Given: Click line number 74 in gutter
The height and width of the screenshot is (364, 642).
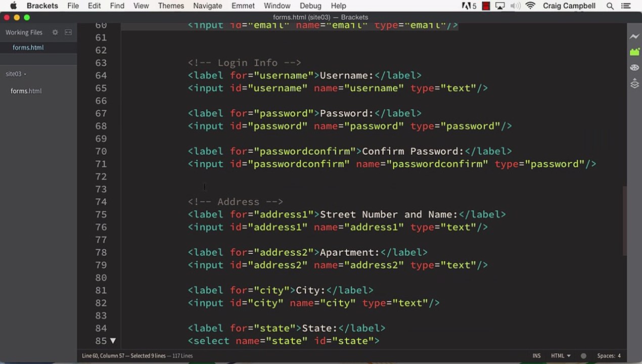Looking at the screenshot, I should tap(101, 202).
